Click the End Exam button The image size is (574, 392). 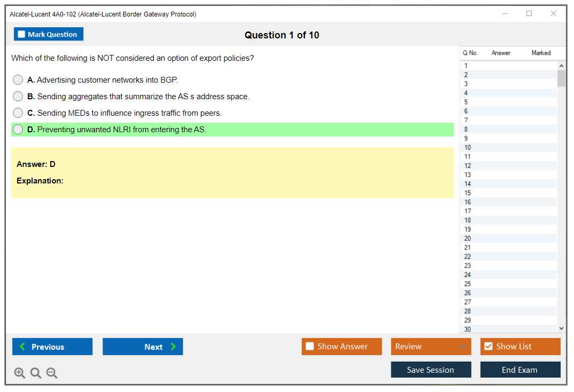[x=520, y=370]
